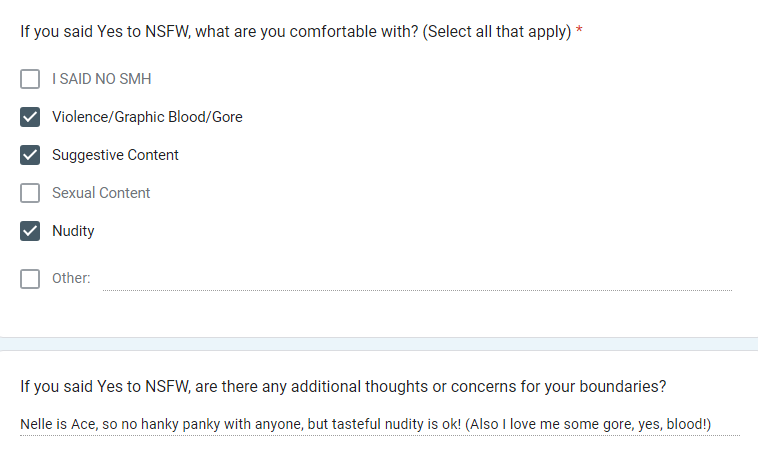Click the light blue divider between questions
Viewport: 758px width, 469px height.
[379, 344]
